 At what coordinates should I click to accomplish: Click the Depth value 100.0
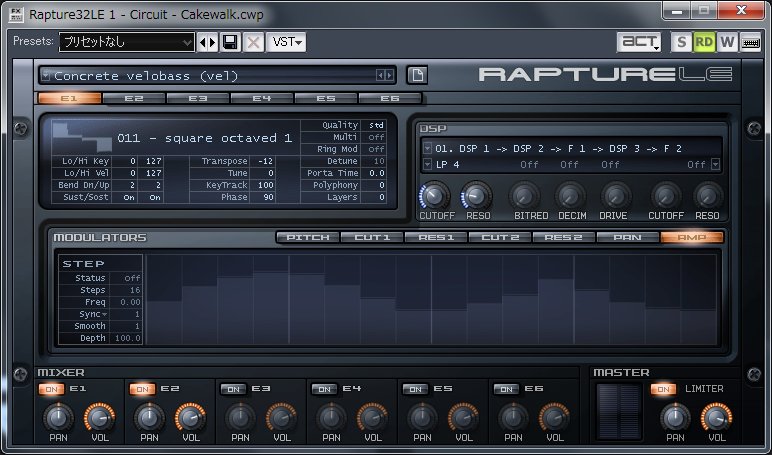point(128,338)
